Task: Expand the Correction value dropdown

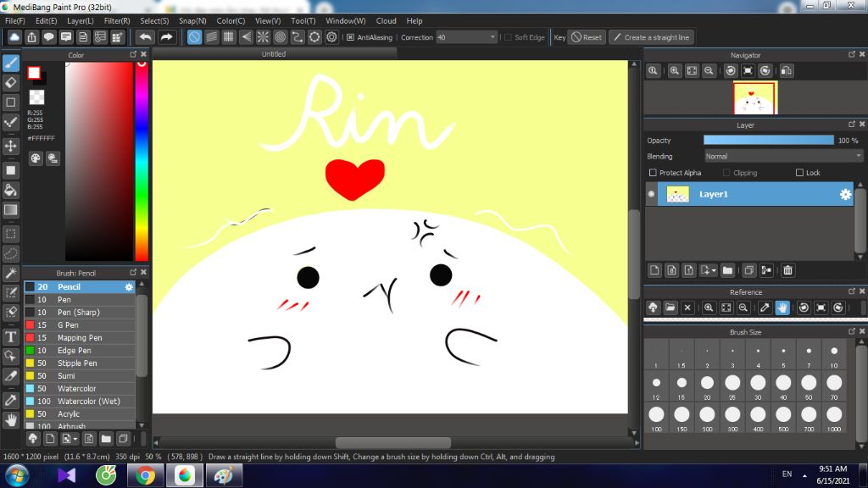Action: [x=492, y=37]
